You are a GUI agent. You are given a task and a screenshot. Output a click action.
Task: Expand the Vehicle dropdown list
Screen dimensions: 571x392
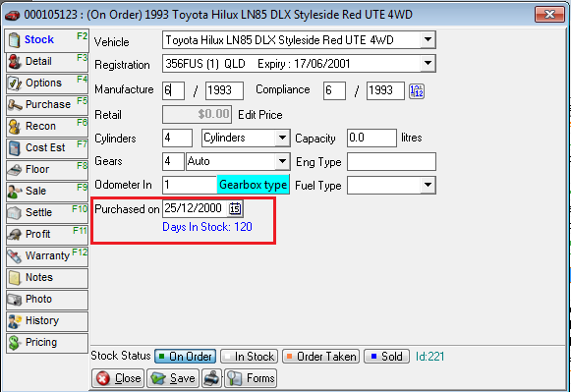tap(428, 39)
